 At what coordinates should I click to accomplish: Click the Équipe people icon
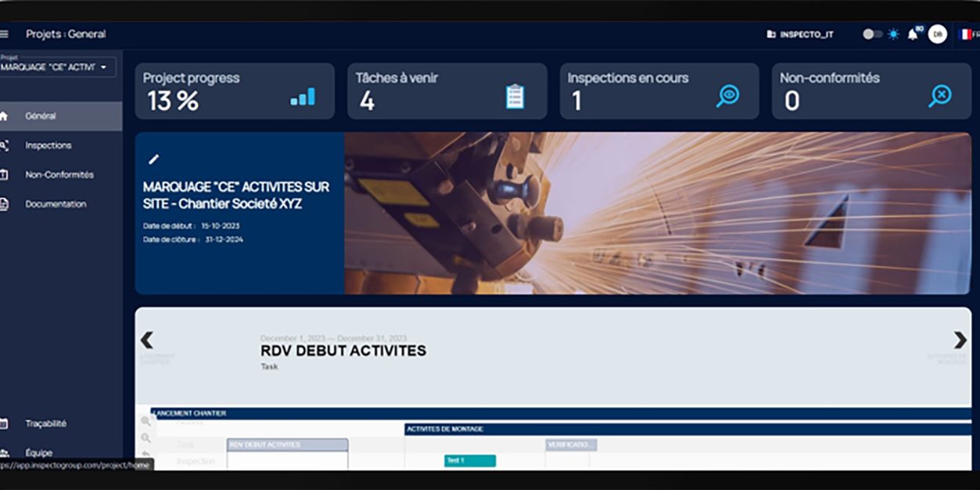point(4,452)
